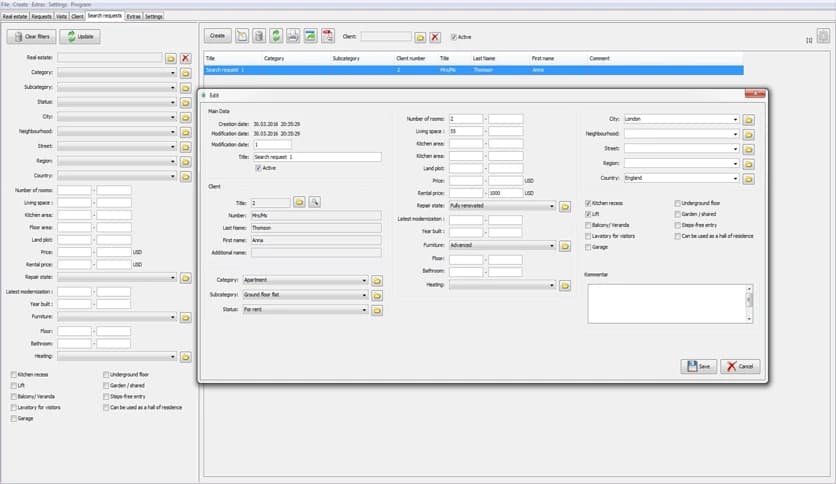836x484 pixels.
Task: Click the red X beside Real estate filter
Action: 185,59
